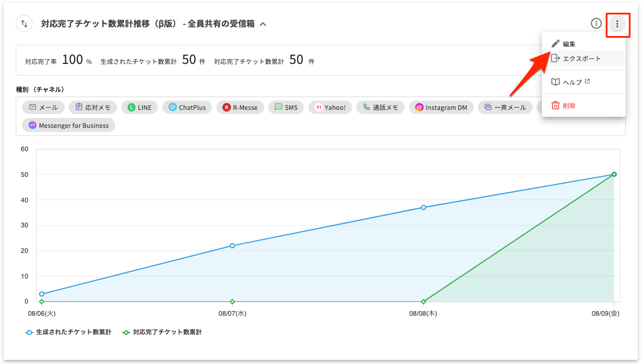Click the green data point at 08/09(金)

click(x=614, y=174)
